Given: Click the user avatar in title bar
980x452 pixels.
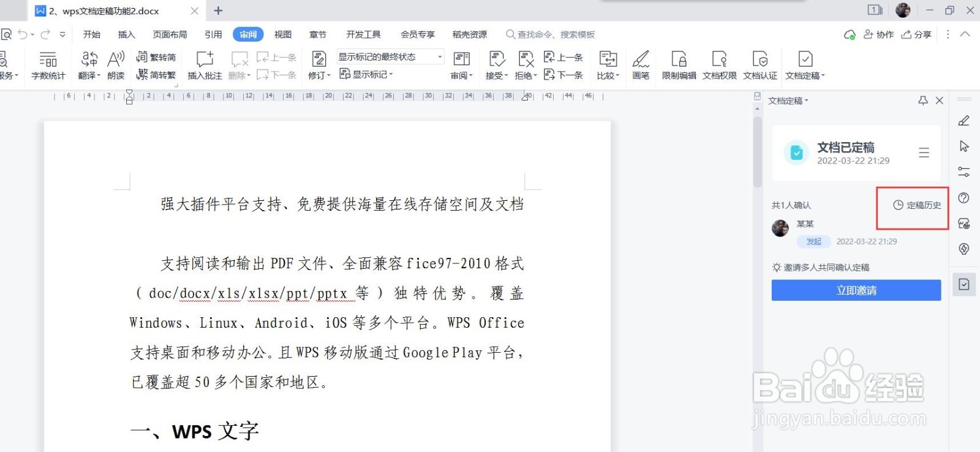Looking at the screenshot, I should point(903,10).
